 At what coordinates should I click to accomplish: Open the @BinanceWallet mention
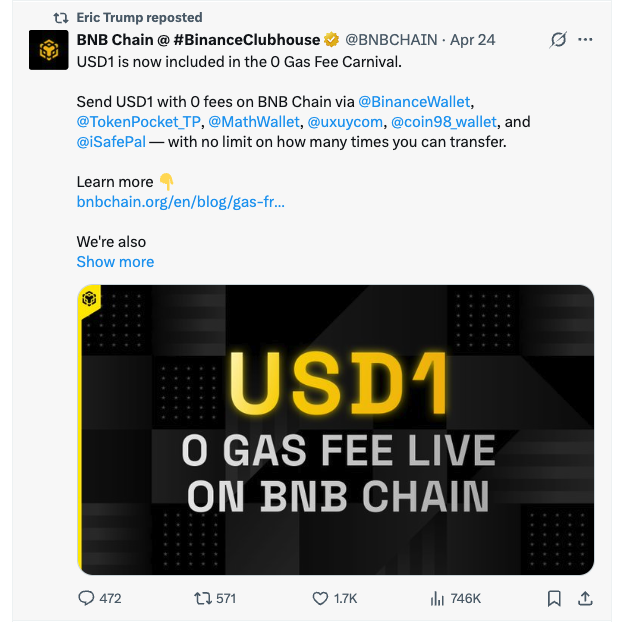[x=413, y=102]
